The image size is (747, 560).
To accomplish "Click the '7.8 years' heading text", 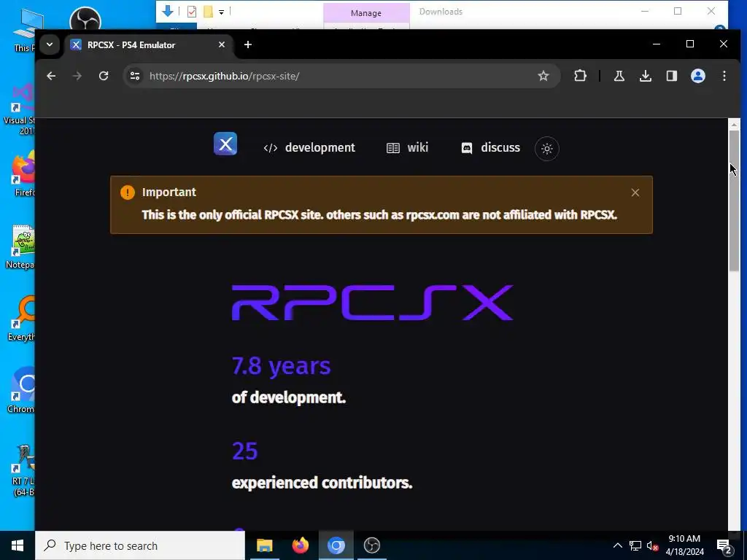I will point(281,366).
